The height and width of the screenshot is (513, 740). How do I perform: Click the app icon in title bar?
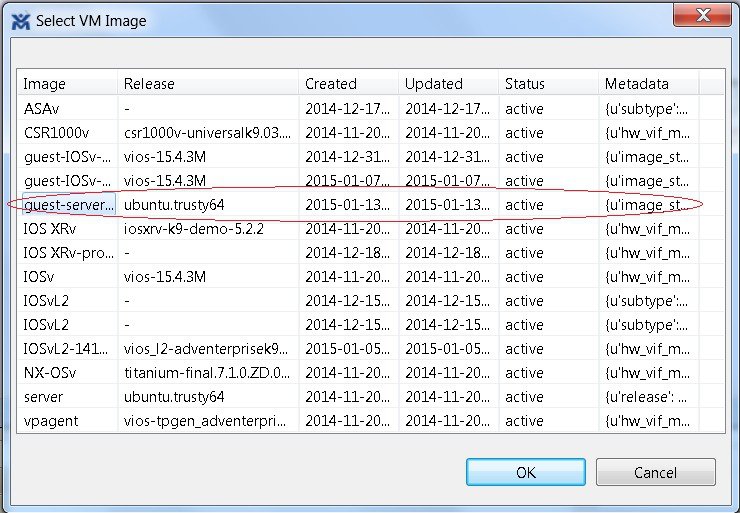tap(20, 19)
